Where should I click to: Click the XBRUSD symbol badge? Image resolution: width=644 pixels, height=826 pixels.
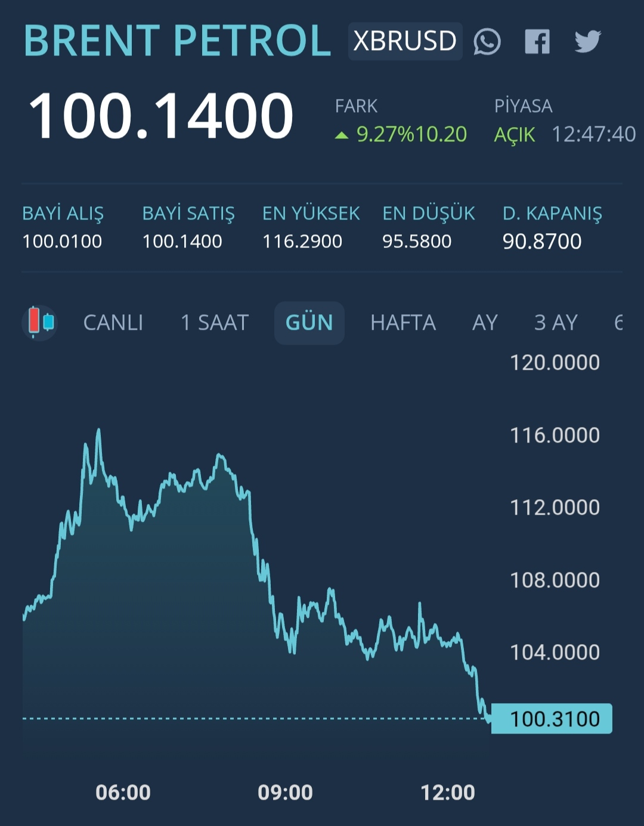point(405,41)
